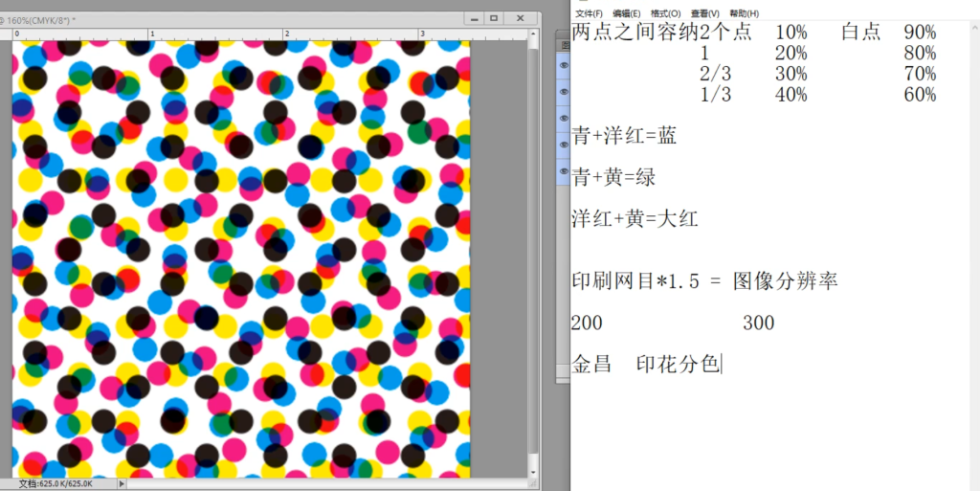Close the 160% CMYK document window
Screen dimensions: 980x491
click(x=521, y=18)
